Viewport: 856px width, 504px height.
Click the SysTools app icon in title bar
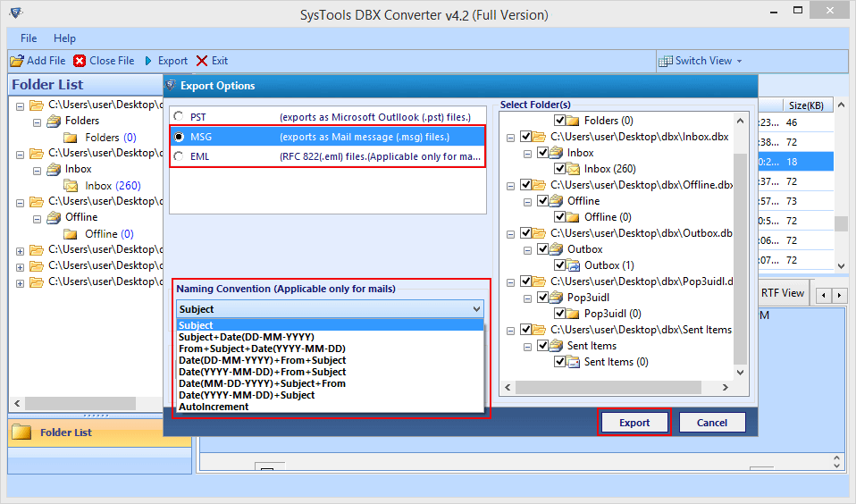coord(16,13)
